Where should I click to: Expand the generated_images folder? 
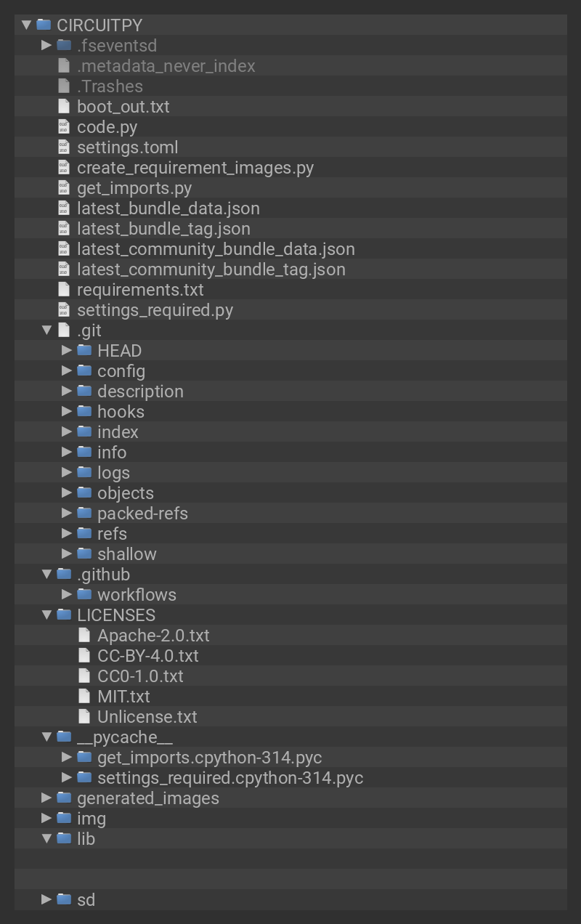click(x=46, y=798)
